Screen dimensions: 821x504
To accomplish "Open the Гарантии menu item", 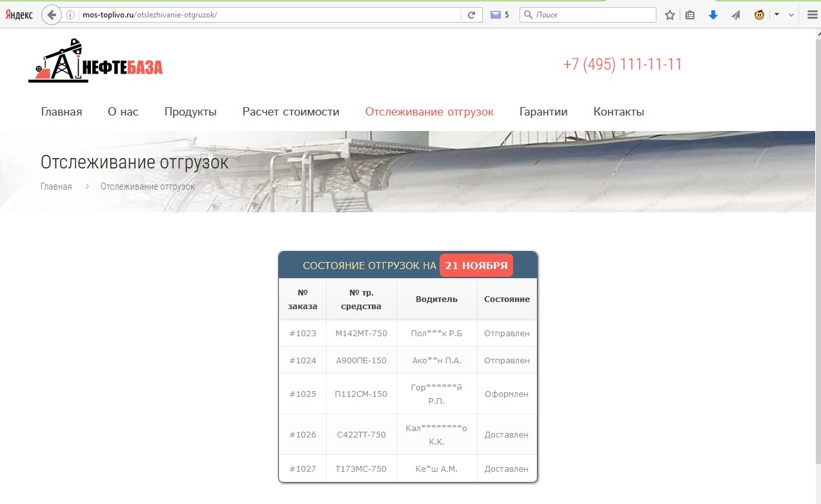I will pos(543,112).
